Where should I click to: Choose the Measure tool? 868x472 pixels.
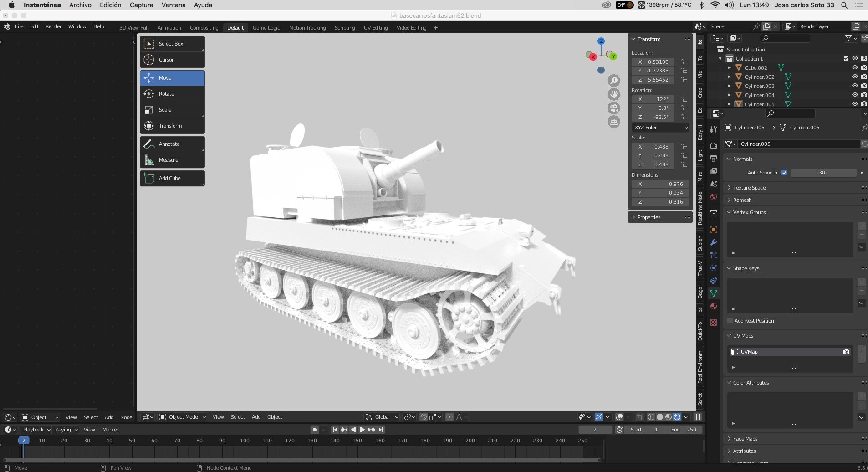[172, 160]
